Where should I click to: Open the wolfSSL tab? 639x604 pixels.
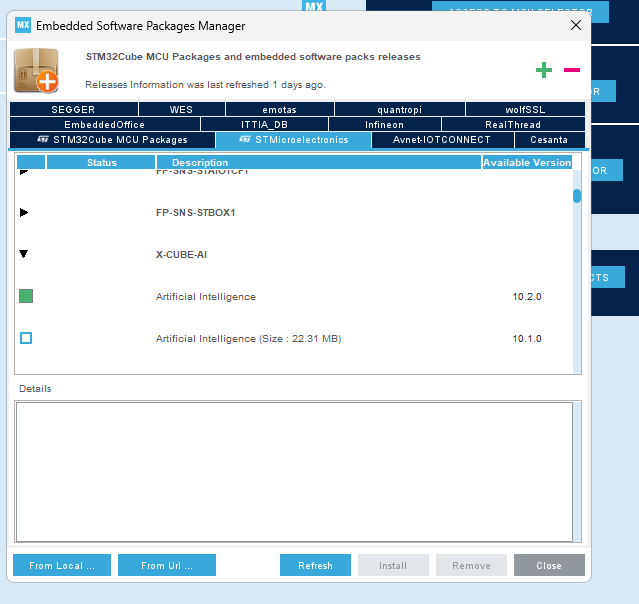point(525,110)
